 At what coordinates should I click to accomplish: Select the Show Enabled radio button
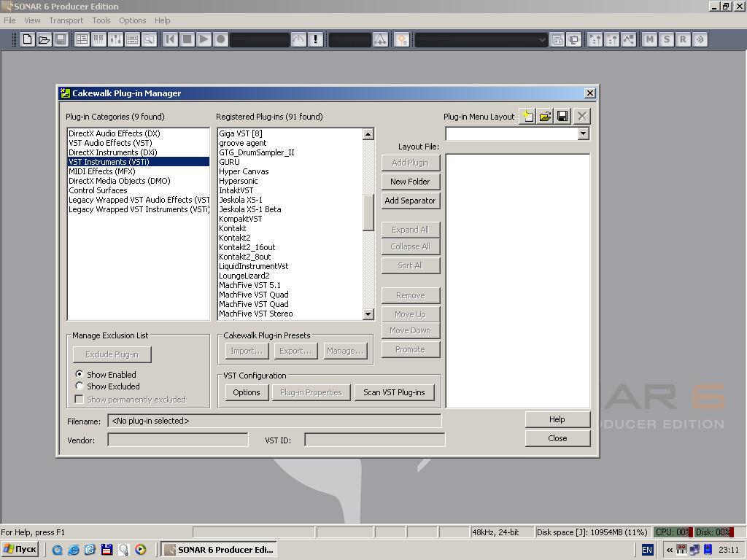(x=80, y=374)
